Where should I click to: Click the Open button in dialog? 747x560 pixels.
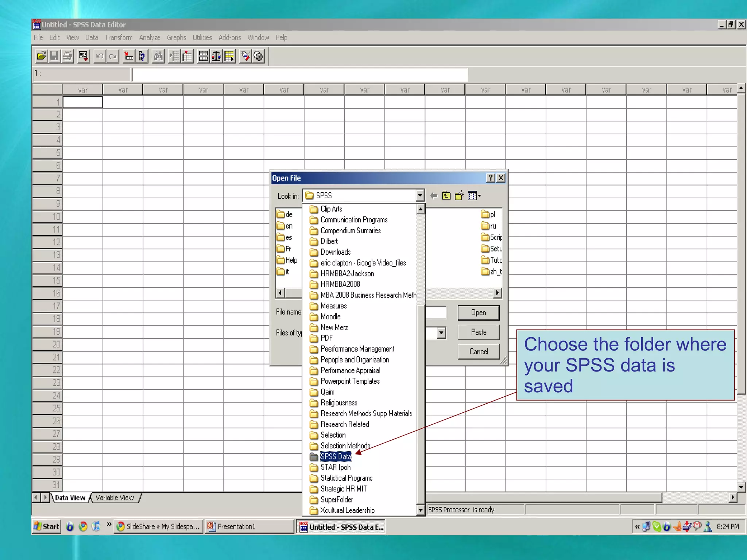479,312
